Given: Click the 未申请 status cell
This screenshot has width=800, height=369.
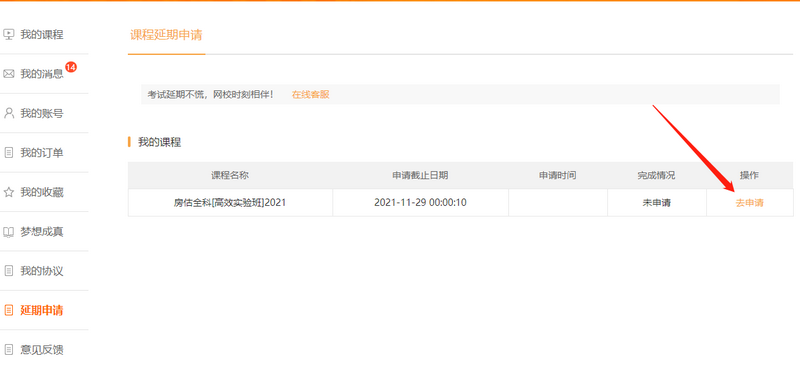Looking at the screenshot, I should (x=657, y=203).
